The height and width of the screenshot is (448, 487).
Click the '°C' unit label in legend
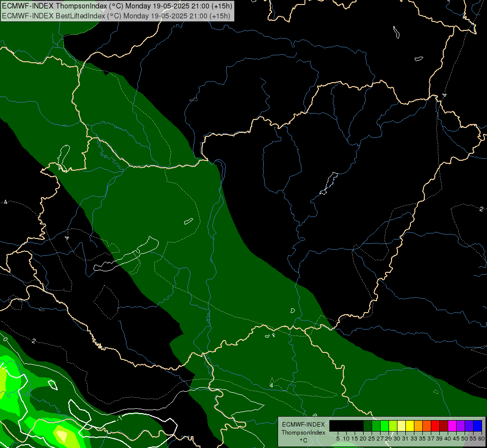coord(303,441)
